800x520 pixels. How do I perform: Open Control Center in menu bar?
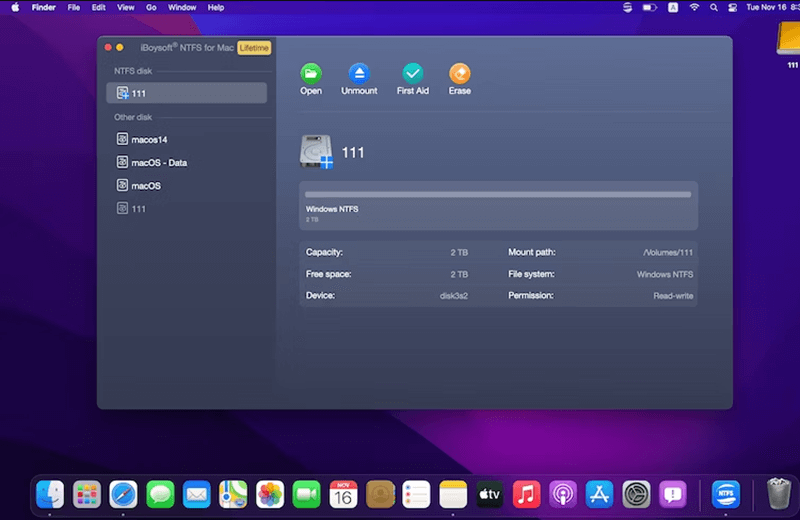733,7
